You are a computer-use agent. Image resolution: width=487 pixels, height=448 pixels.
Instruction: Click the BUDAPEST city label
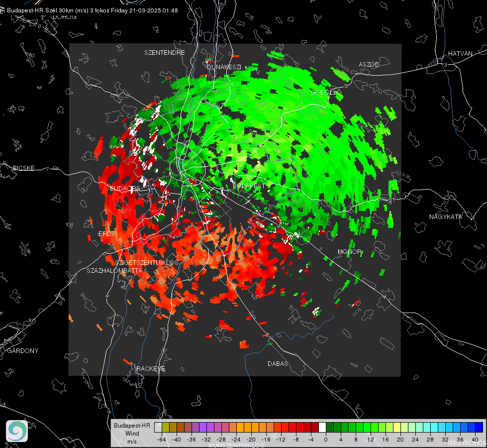[x=249, y=186]
